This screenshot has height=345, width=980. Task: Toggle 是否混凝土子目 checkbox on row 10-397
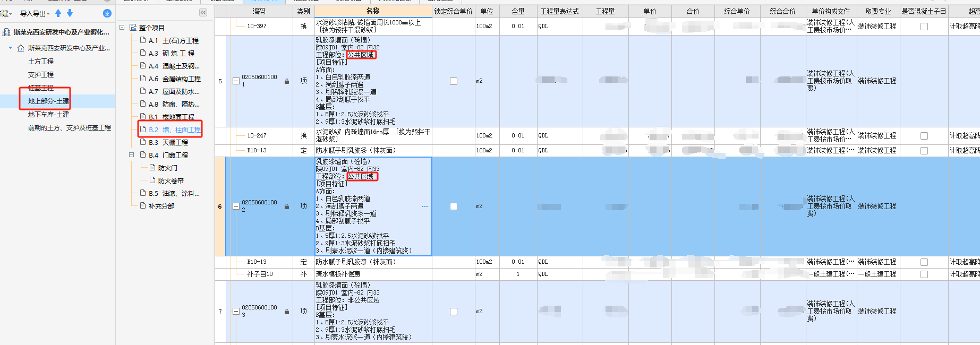pyautogui.click(x=924, y=27)
